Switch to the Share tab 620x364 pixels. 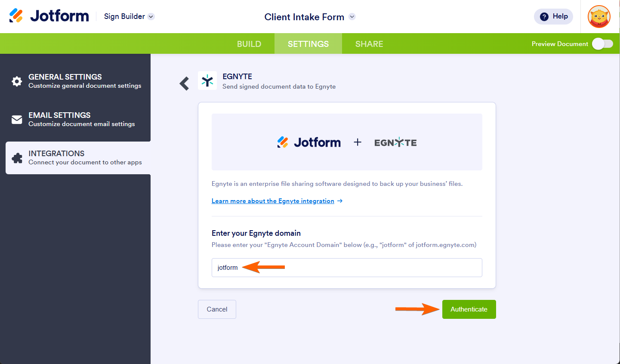(x=369, y=44)
